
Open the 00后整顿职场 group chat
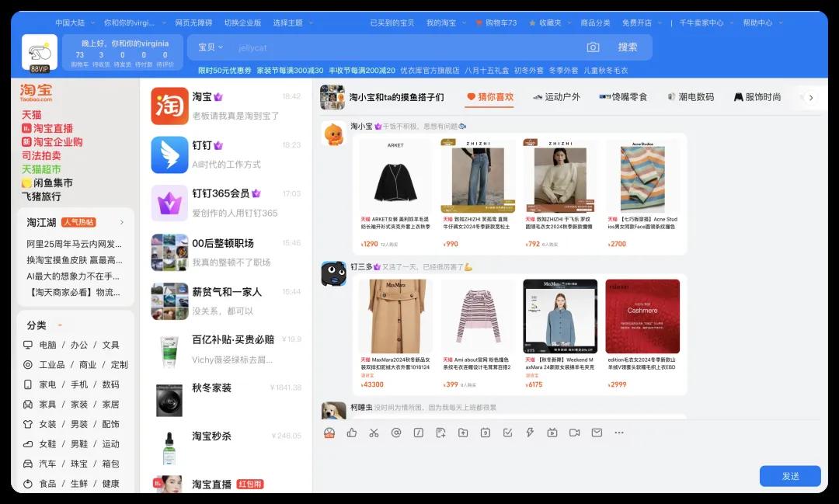click(x=226, y=252)
